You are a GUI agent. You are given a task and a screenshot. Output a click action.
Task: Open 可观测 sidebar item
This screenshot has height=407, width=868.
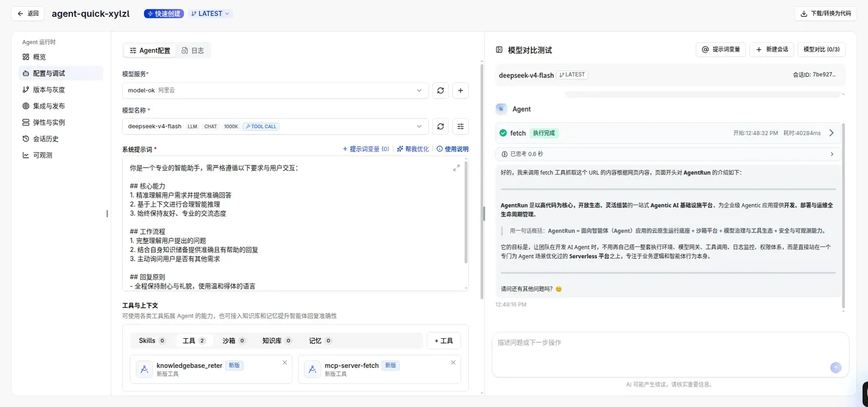coord(61,155)
